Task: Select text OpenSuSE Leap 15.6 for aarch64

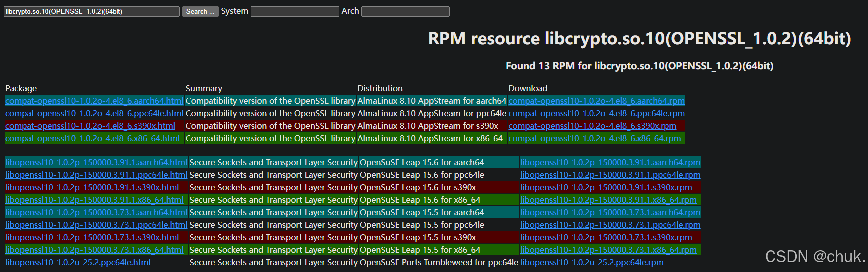Action: 422,162
